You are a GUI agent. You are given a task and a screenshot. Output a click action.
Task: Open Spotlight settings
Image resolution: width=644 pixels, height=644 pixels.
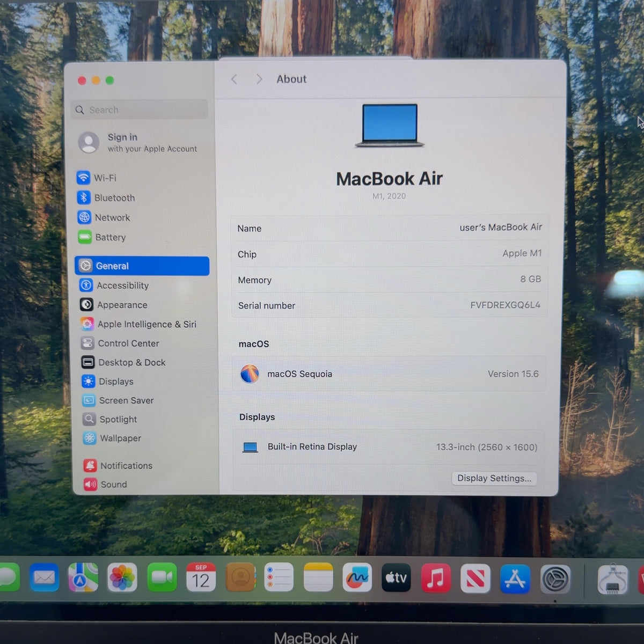click(110, 419)
